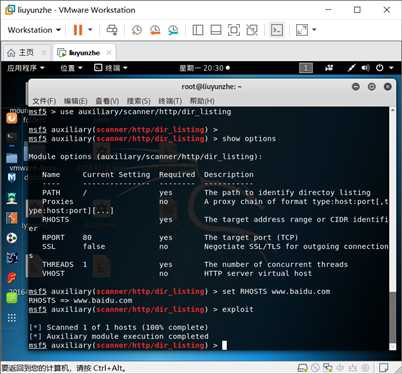The image size is (402, 374).
Task: Click the recording camera icon in top bar
Action: pyautogui.click(x=329, y=68)
